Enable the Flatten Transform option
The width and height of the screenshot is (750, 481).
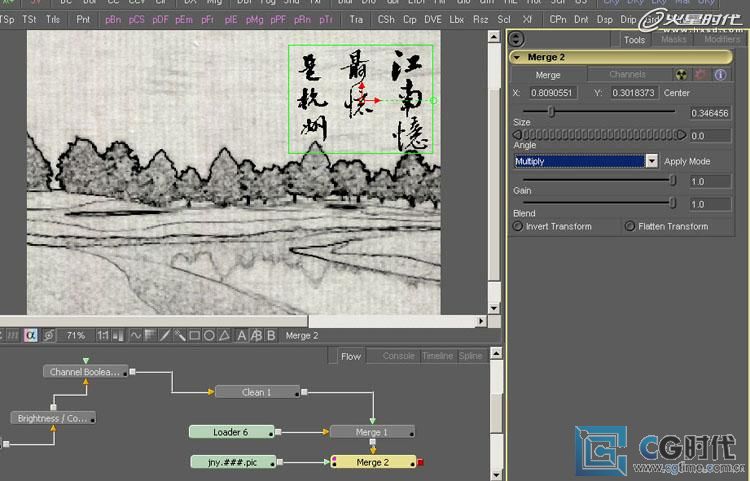pos(630,226)
